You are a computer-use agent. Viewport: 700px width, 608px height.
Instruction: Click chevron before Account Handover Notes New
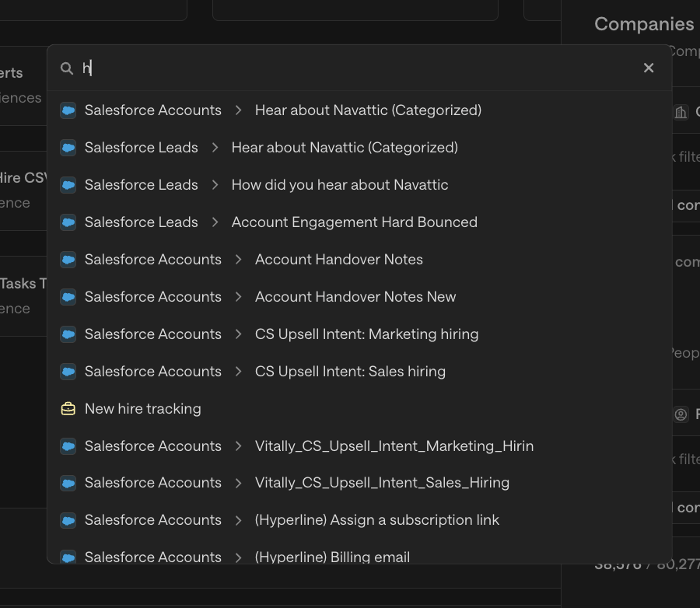click(x=239, y=297)
